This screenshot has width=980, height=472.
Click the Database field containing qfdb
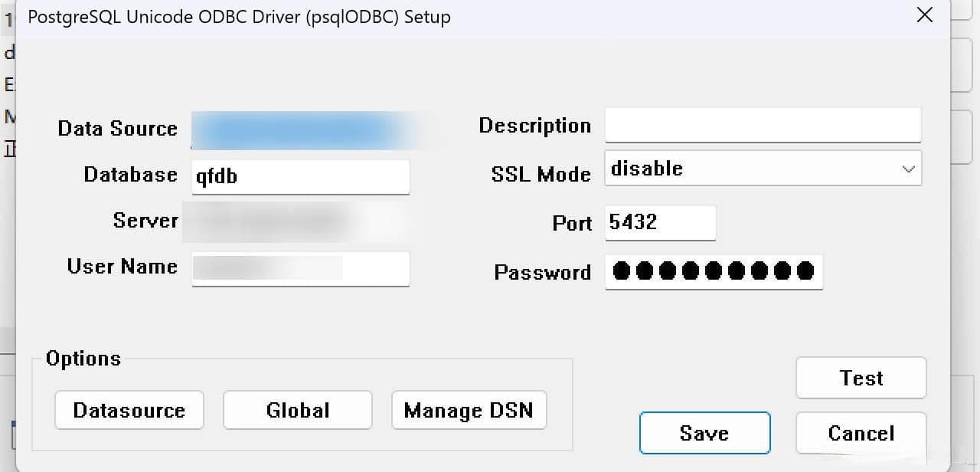(x=300, y=177)
